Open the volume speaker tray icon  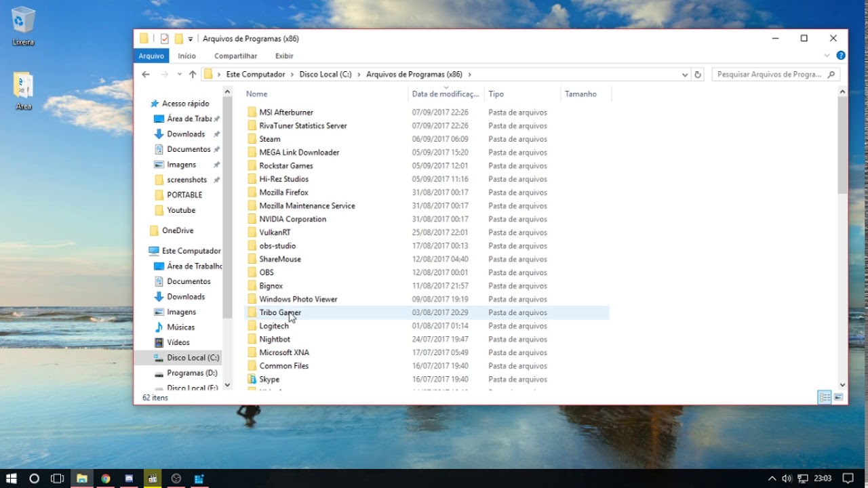787,479
